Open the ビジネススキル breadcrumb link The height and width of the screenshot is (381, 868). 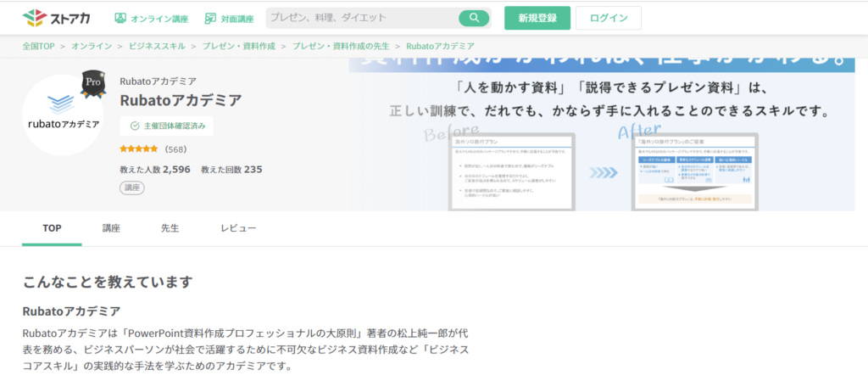click(x=153, y=46)
